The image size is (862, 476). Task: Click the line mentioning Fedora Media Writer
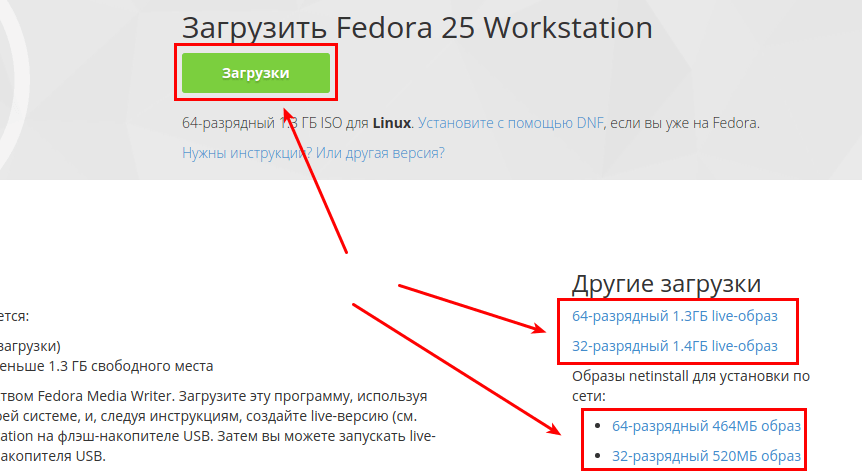pos(214,396)
